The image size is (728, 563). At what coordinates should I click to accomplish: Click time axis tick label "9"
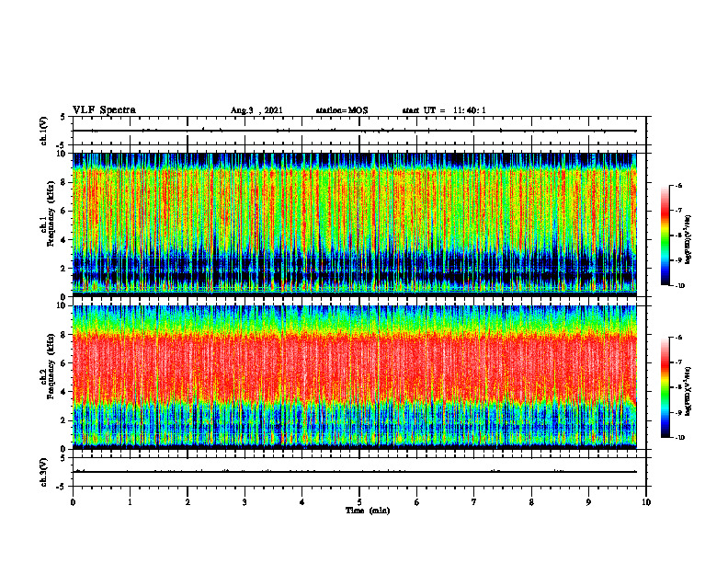[x=588, y=502]
